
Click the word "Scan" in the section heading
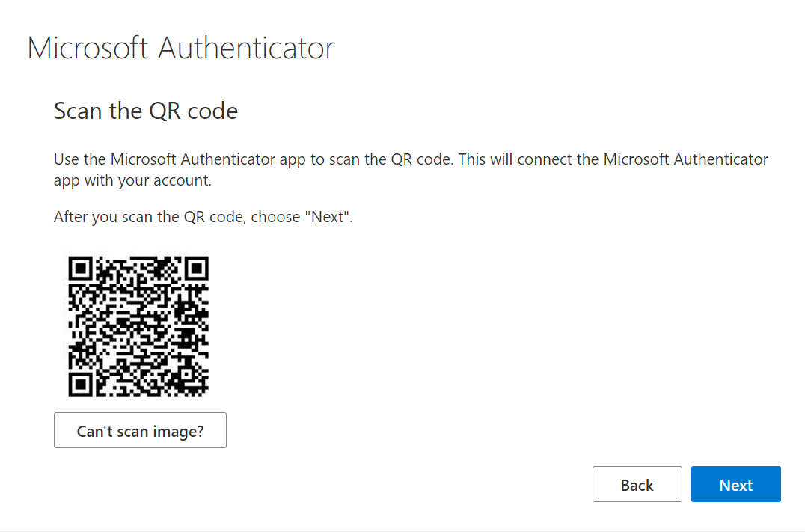click(77, 111)
